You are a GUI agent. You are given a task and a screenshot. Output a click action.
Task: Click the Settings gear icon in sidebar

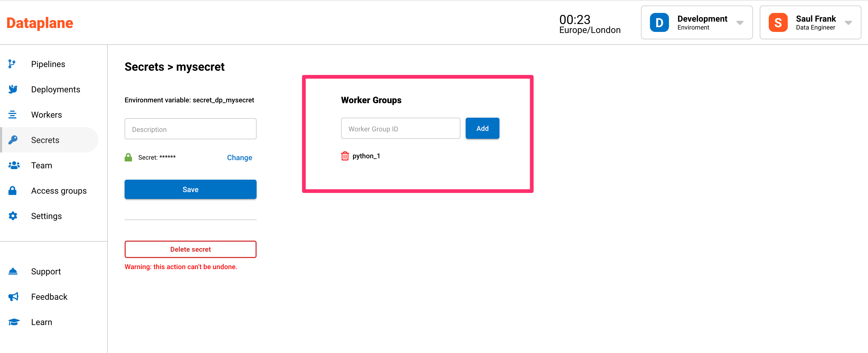click(x=13, y=216)
